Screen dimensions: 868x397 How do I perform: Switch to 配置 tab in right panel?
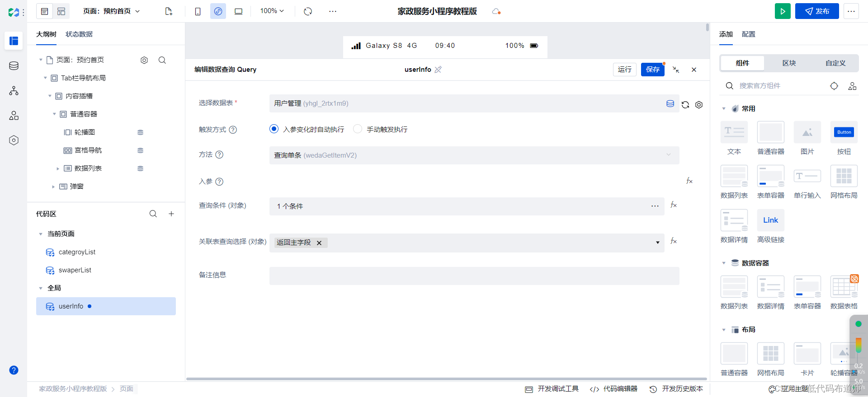(x=749, y=34)
